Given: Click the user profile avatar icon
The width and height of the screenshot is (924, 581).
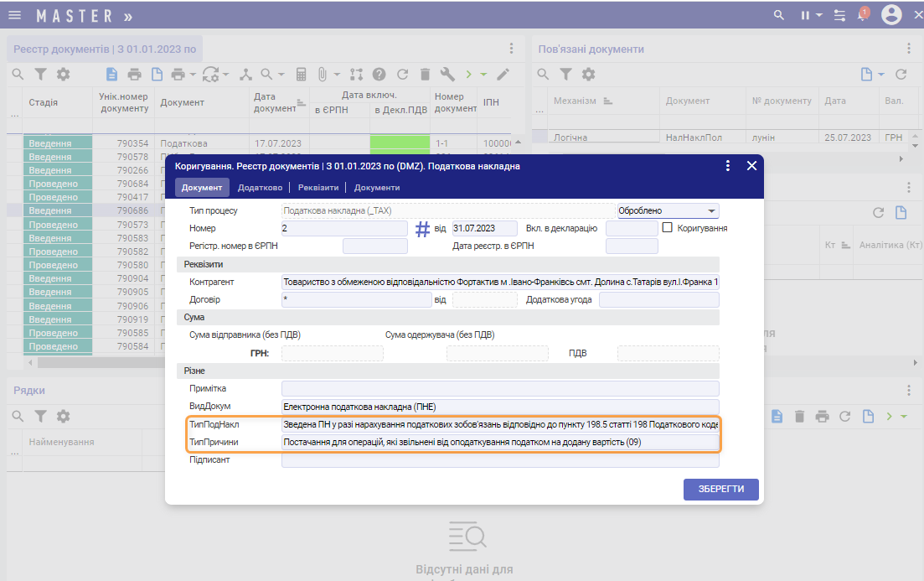Looking at the screenshot, I should 891,15.
